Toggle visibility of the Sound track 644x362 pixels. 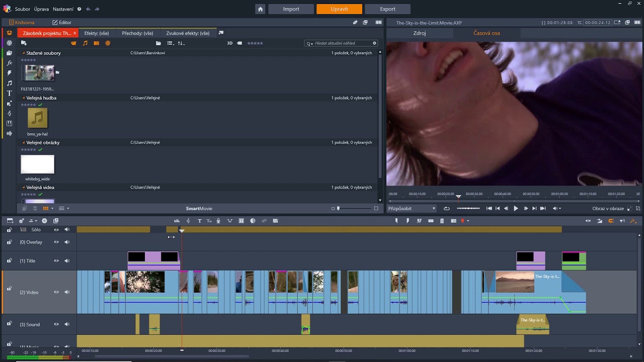56,324
